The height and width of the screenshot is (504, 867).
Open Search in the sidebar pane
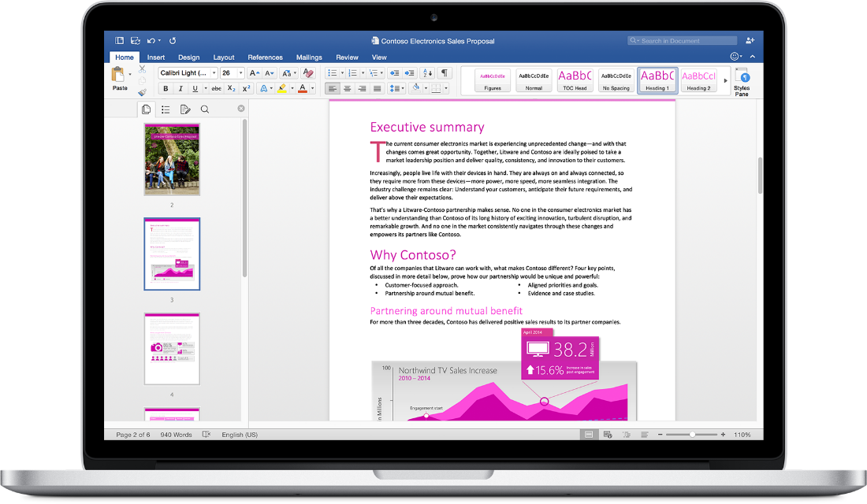[204, 109]
